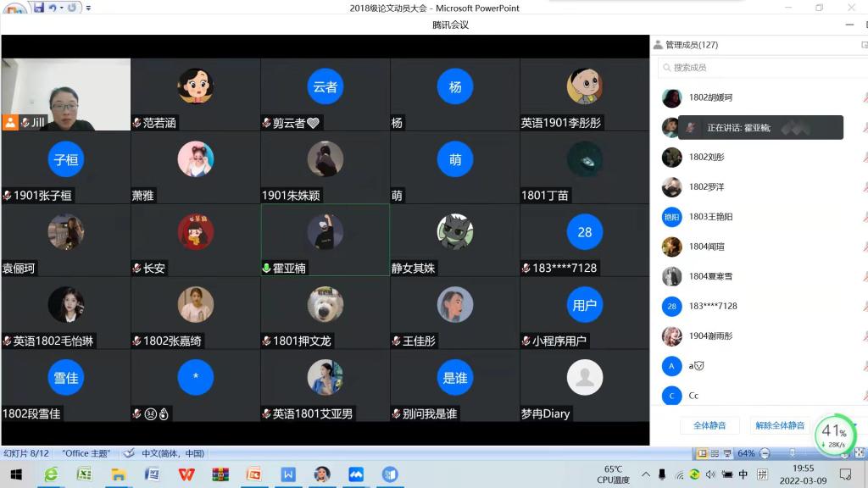Viewport: 868px width, 488px height.
Task: Click the 解除全体静音 button
Action: pos(780,425)
